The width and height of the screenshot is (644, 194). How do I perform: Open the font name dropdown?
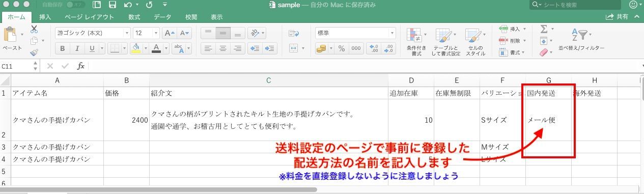tap(127, 33)
